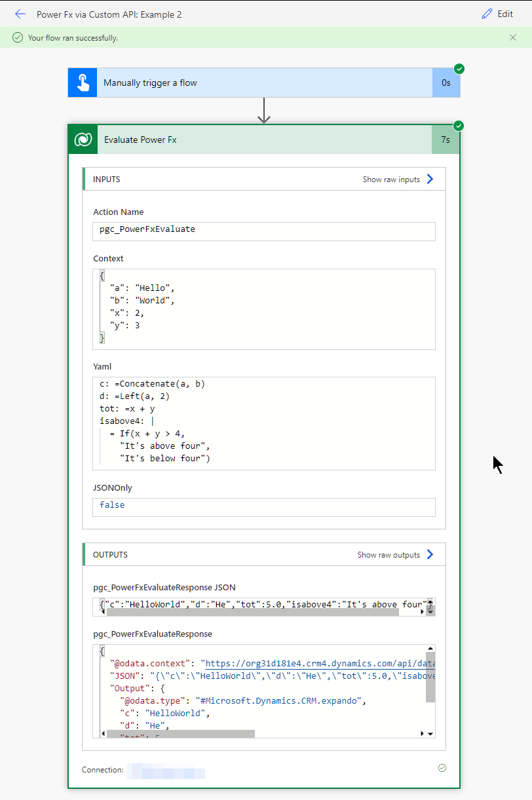This screenshot has height=800, width=532.
Task: Click the Yaml line c: =Concatenate(a, b)
Action: pos(152,384)
